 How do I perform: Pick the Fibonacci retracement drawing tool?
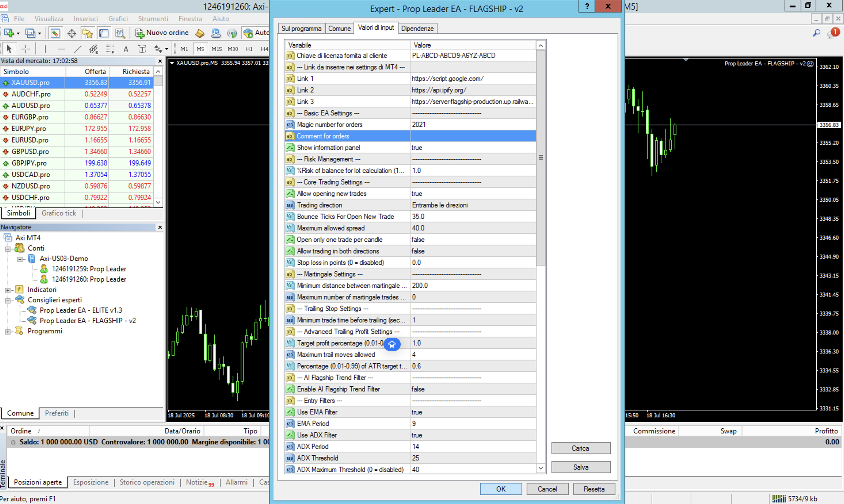109,49
